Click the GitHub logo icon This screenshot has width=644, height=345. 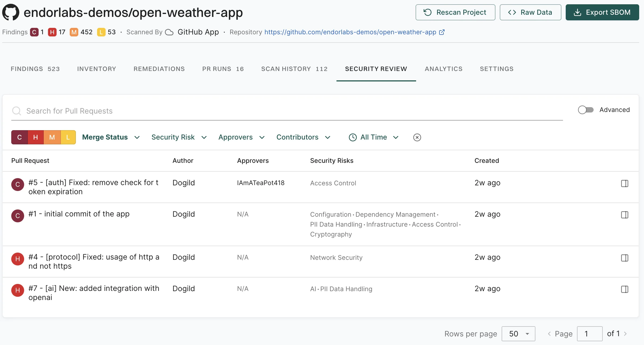tap(11, 12)
